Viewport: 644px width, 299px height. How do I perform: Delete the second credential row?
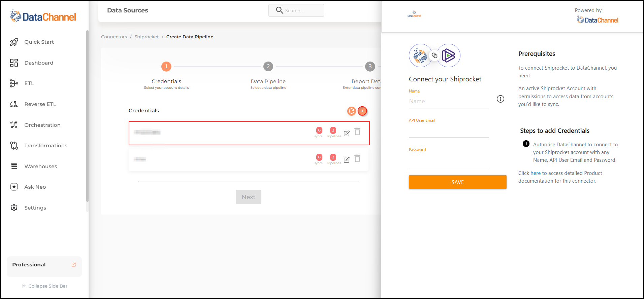357,158
